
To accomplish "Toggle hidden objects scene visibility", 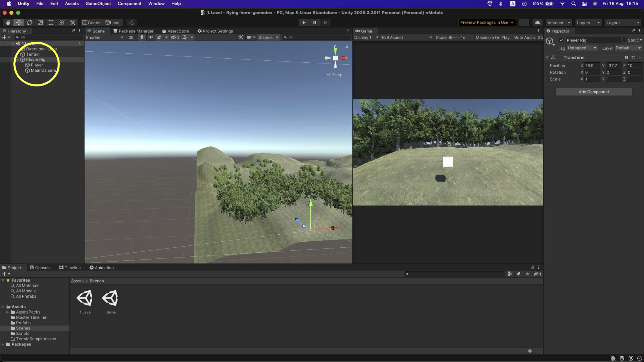I will [x=175, y=37].
